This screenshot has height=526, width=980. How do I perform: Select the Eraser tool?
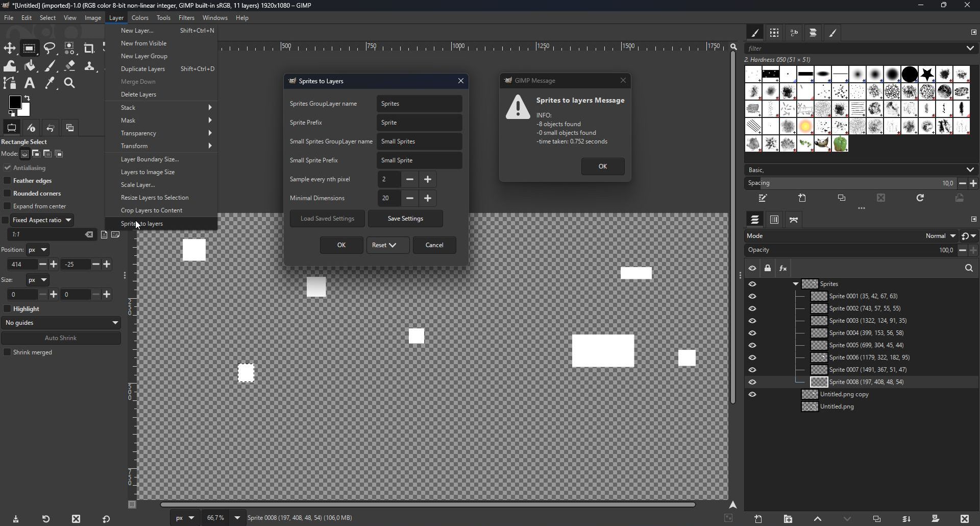70,66
